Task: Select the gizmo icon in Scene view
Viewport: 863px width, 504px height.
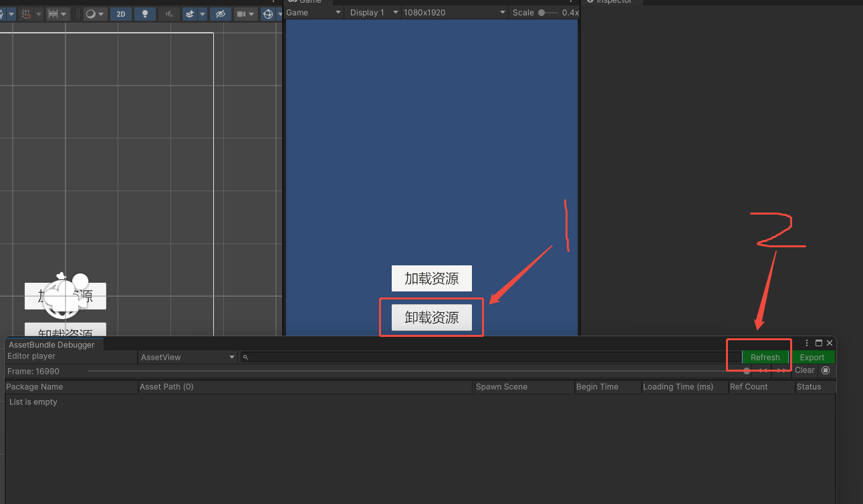Action: coord(66,295)
